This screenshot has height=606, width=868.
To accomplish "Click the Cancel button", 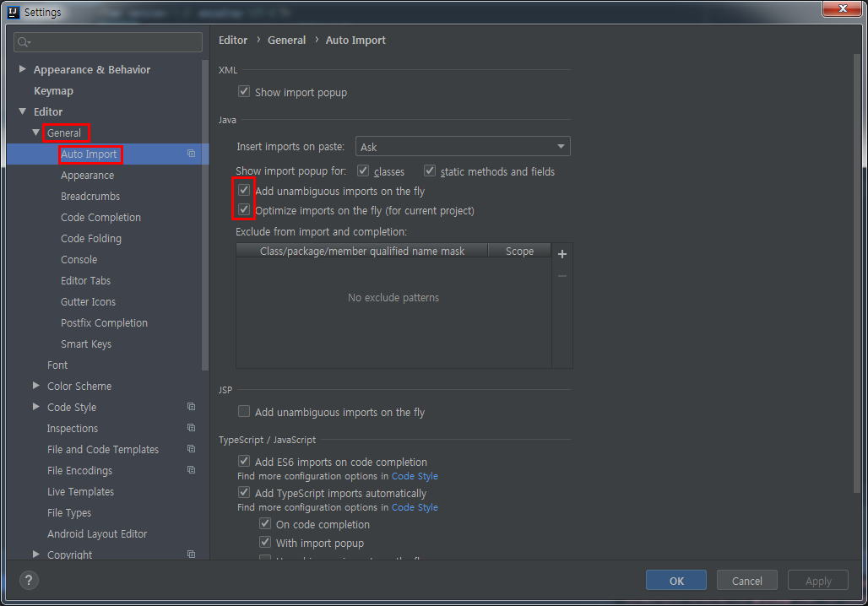I will click(746, 581).
